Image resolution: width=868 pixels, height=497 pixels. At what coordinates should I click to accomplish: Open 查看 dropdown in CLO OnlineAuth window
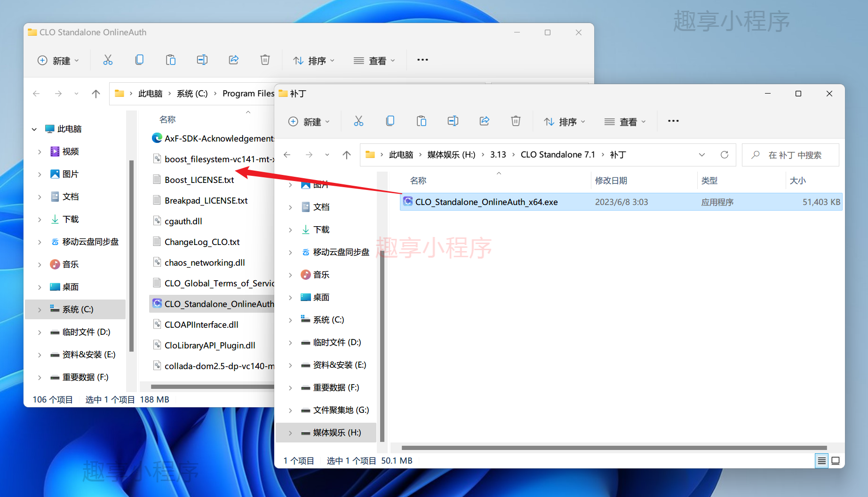point(374,61)
